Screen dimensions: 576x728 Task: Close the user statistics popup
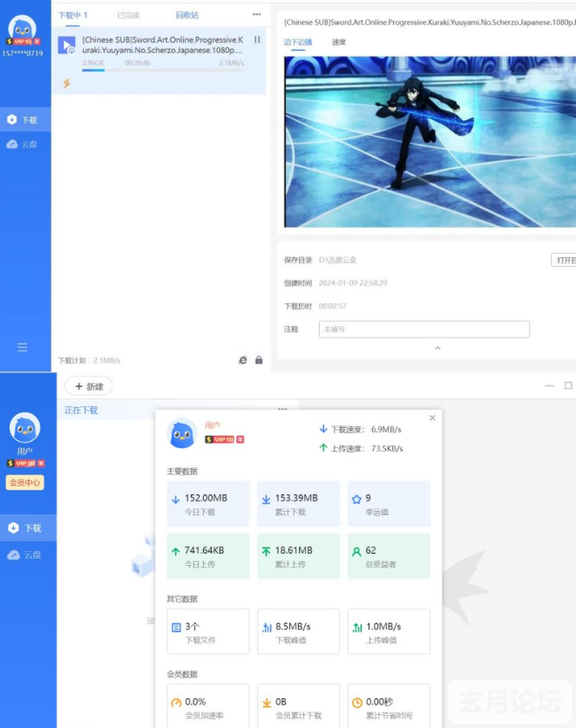432,418
